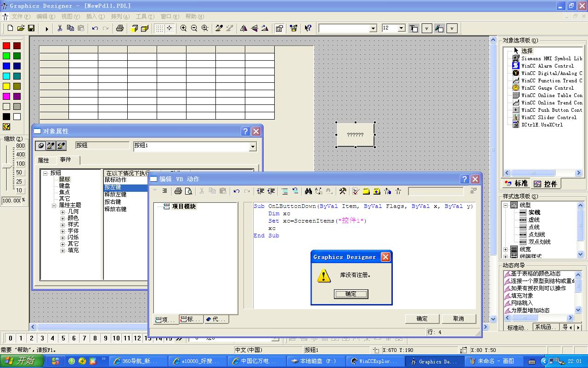Select the 标准 tab in the object palette
The height and width of the screenshot is (368, 588).
516,184
